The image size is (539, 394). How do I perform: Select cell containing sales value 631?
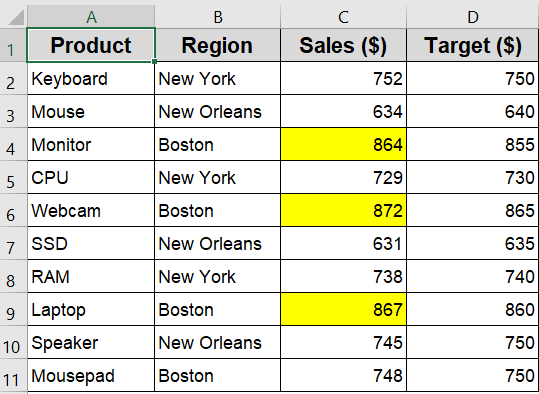click(343, 243)
